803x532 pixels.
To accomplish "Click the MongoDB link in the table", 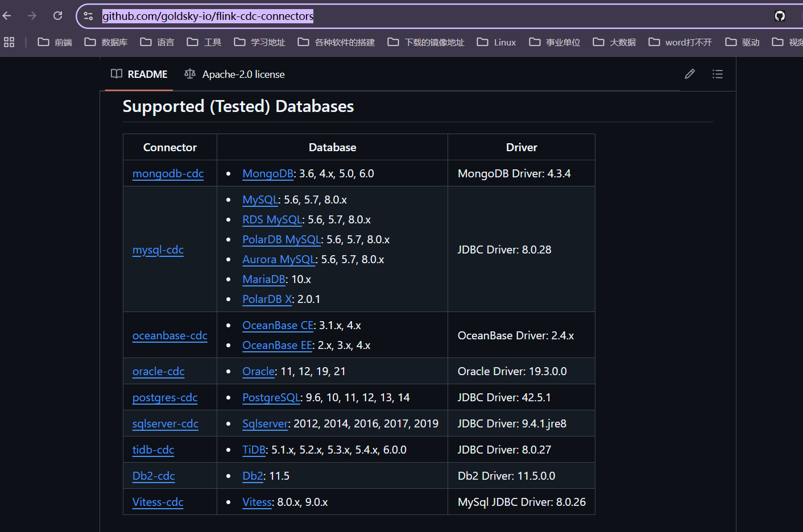I will pyautogui.click(x=267, y=173).
